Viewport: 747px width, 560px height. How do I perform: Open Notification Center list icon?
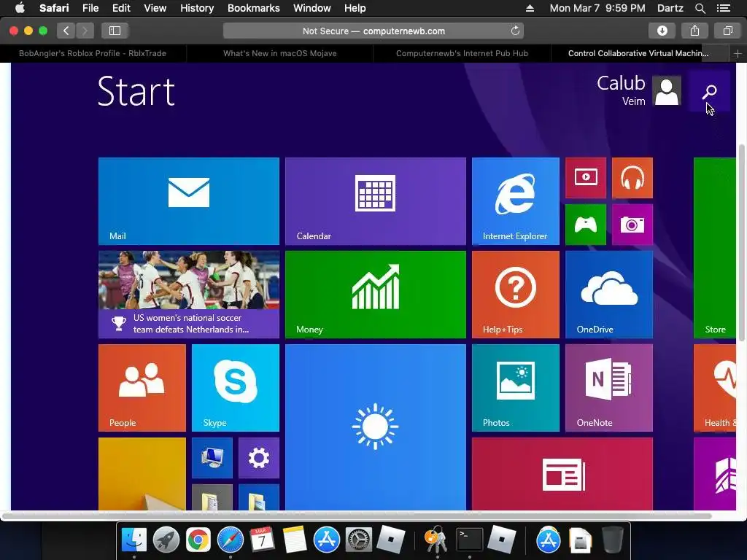(x=724, y=8)
